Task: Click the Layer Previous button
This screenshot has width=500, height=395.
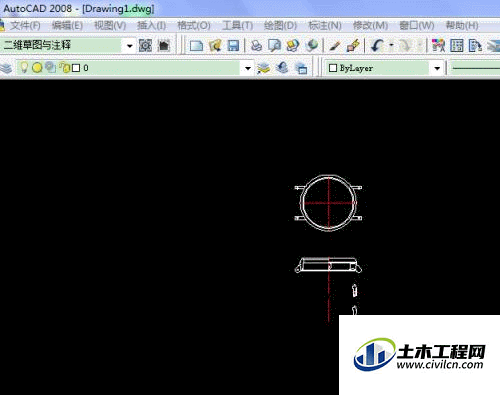Action: tap(283, 68)
